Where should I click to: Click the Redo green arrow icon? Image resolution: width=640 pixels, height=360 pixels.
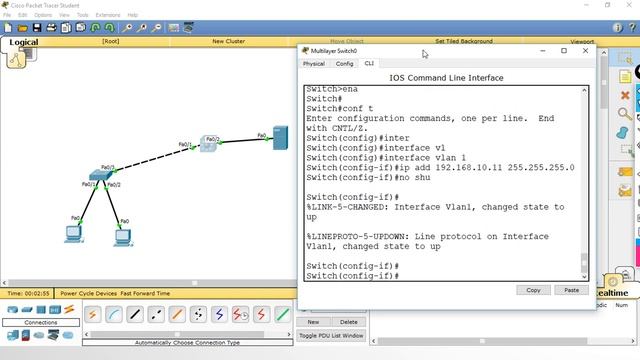pos(110,28)
